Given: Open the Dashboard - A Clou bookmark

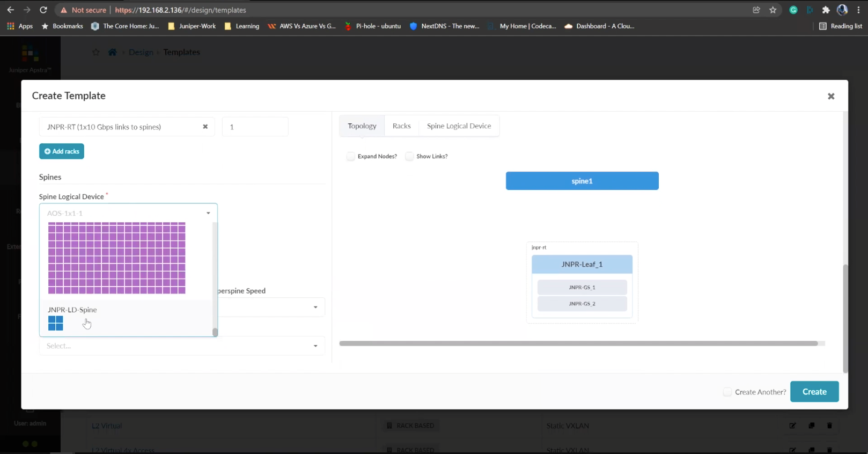Looking at the screenshot, I should [599, 26].
